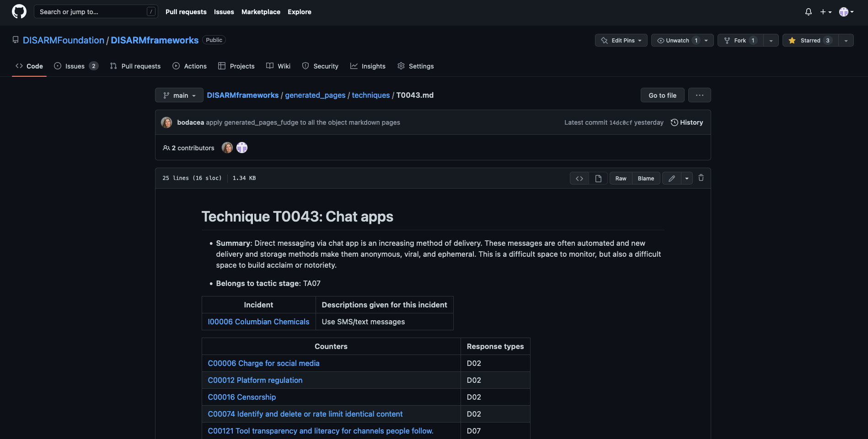Open the Actions tab
Viewport: 868px width, 439px height.
tap(189, 66)
